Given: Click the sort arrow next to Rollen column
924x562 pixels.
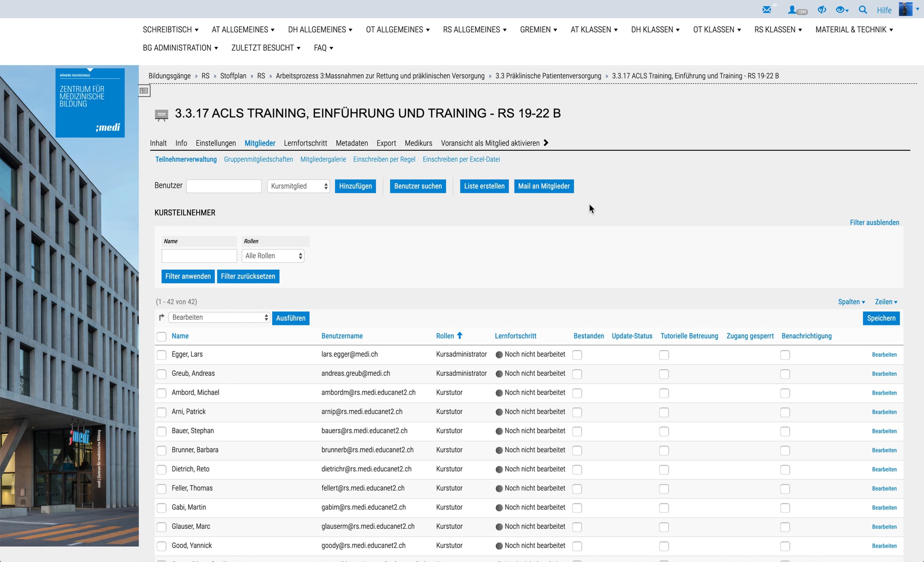Looking at the screenshot, I should [x=460, y=336].
